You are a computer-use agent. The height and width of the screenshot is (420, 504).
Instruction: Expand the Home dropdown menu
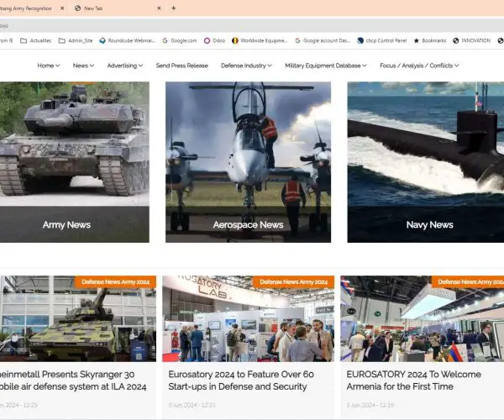pyautogui.click(x=49, y=66)
